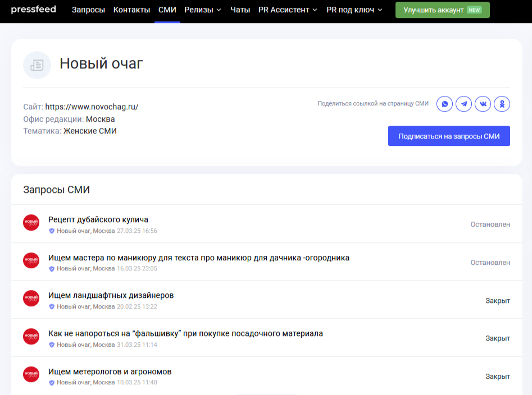Open request about фальшивку при покупке посадочного материала

185,334
